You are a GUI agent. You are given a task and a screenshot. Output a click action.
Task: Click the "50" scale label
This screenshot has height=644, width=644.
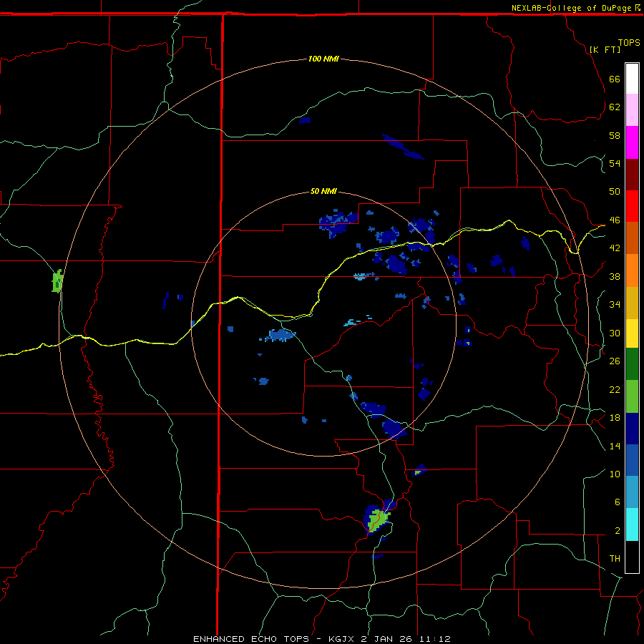615,191
